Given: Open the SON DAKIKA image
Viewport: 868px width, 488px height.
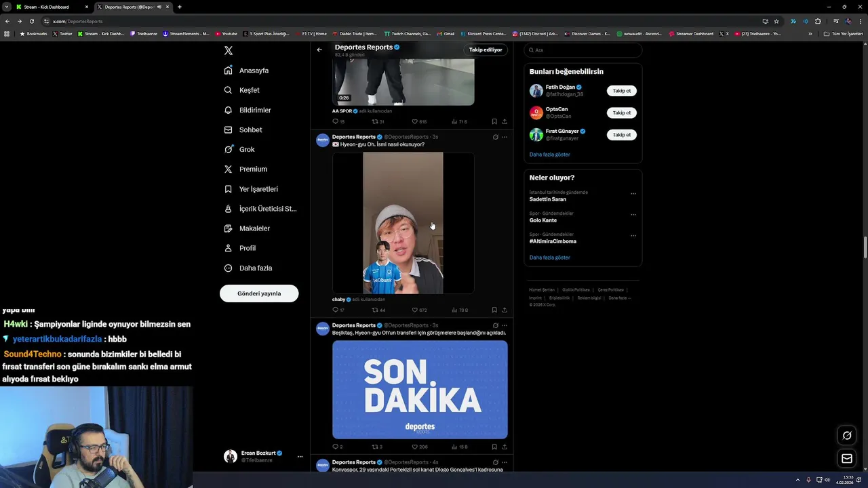Looking at the screenshot, I should point(420,390).
